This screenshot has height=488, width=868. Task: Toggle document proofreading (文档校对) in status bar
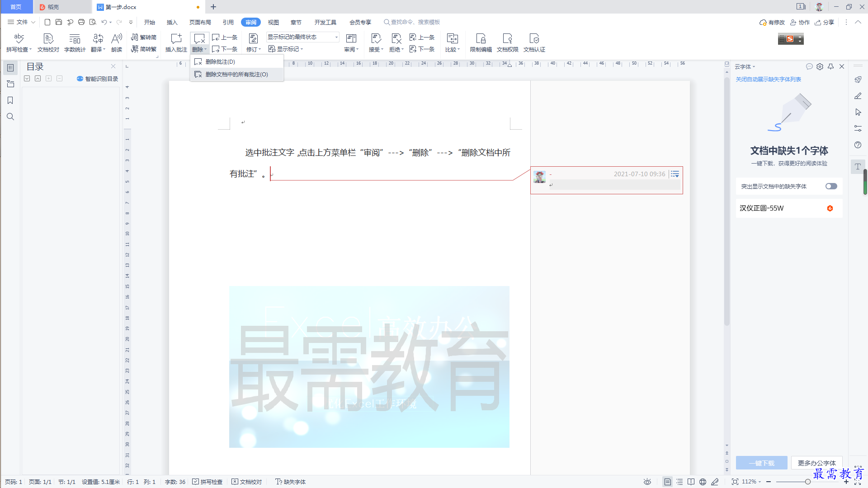247,482
